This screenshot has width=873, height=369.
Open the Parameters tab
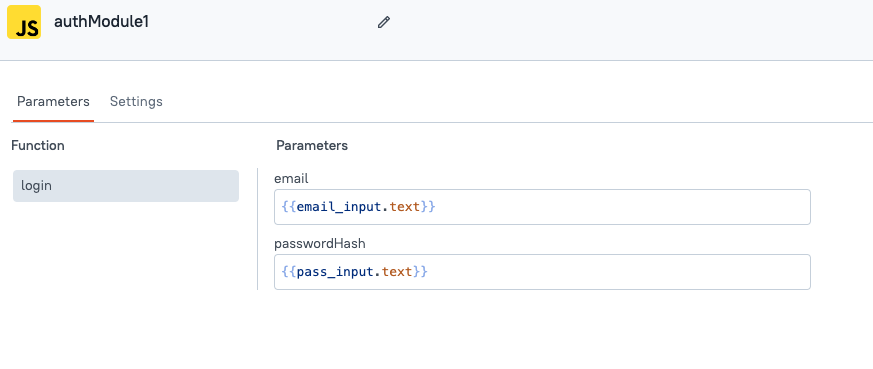[x=53, y=102]
